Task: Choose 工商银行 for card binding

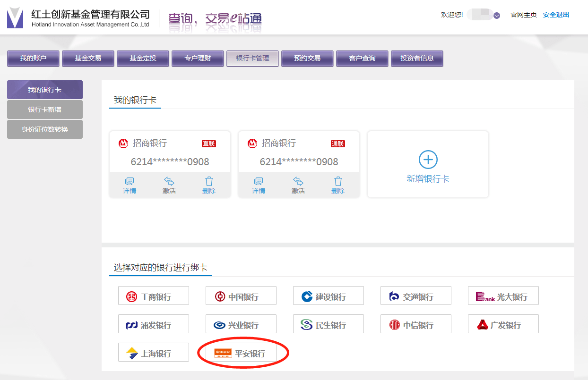Action: tap(154, 296)
